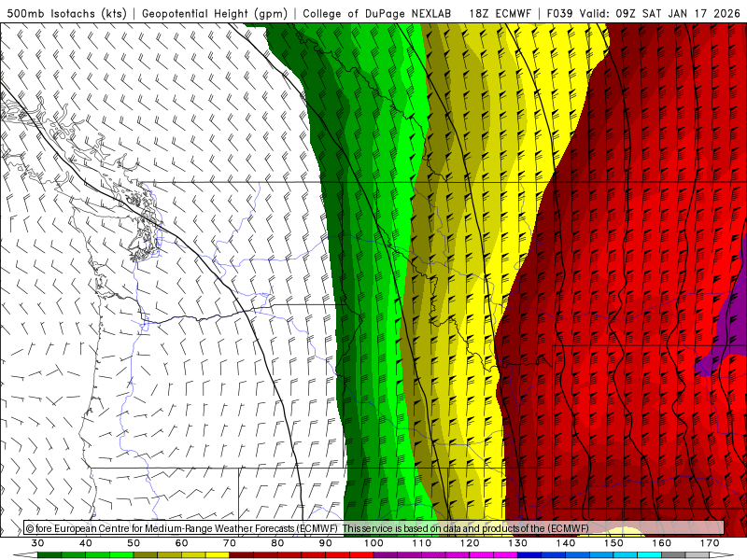The height and width of the screenshot is (560, 747).
Task: Click the 'F039' forecast hour label
Action: 560,13
